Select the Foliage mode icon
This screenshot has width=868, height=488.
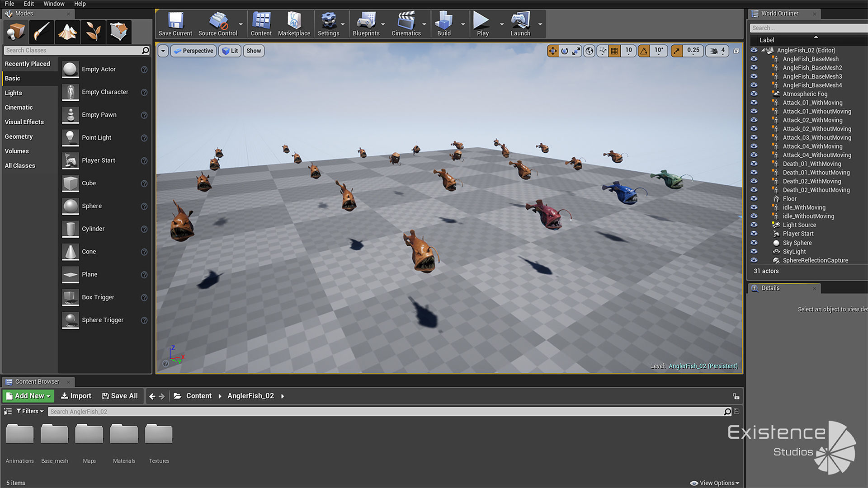[x=93, y=32]
